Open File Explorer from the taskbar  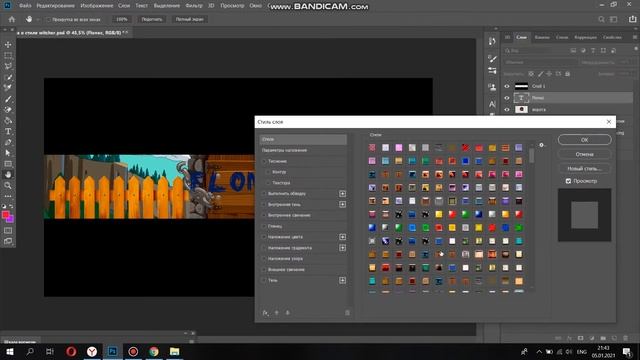[175, 351]
